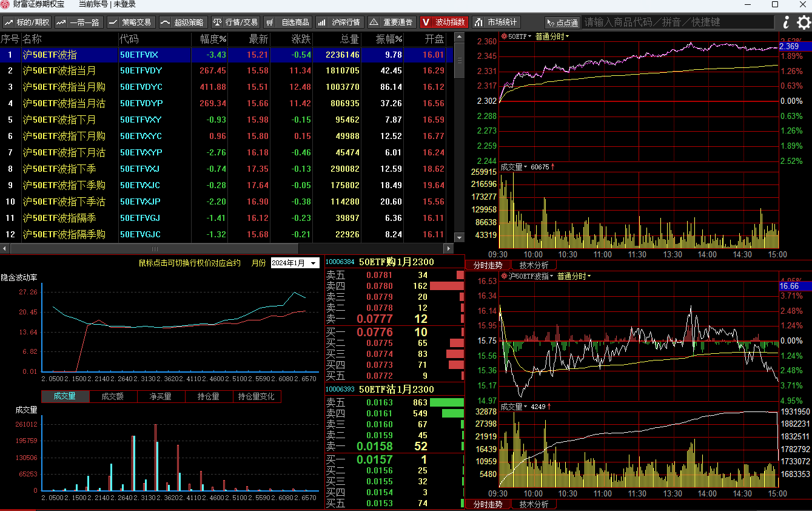Screen dimensions: 812x511
Task: Open settings via the gear icon
Action: click(804, 22)
